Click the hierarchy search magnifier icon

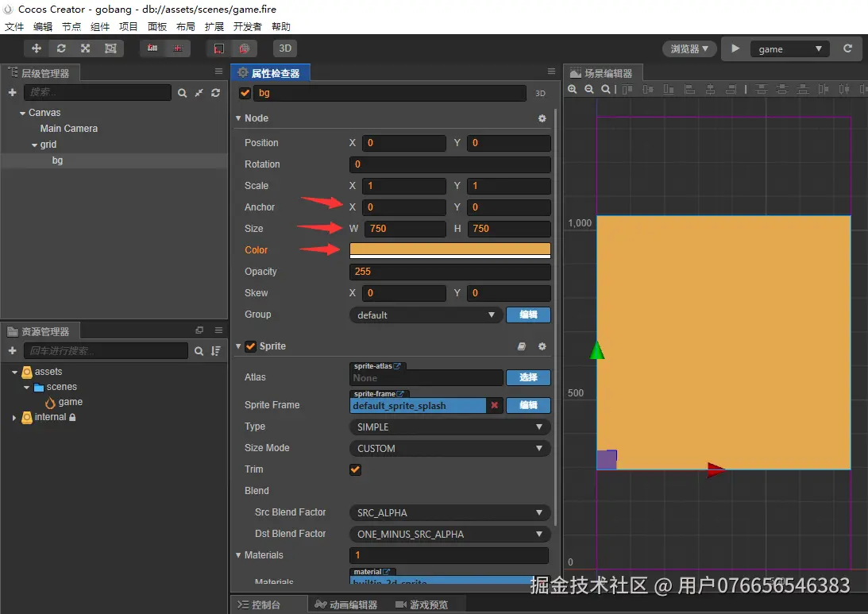(182, 93)
